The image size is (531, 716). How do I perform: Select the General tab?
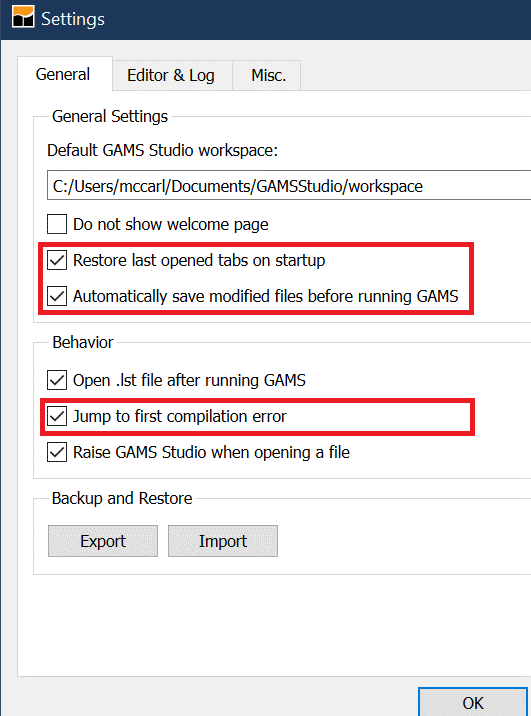click(64, 74)
